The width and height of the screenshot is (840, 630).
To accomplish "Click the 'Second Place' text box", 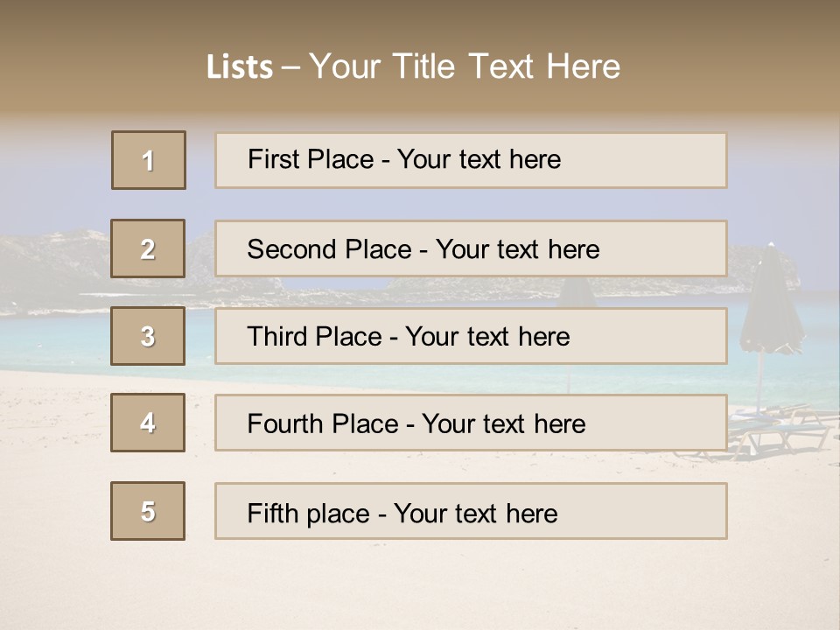I will coord(471,248).
